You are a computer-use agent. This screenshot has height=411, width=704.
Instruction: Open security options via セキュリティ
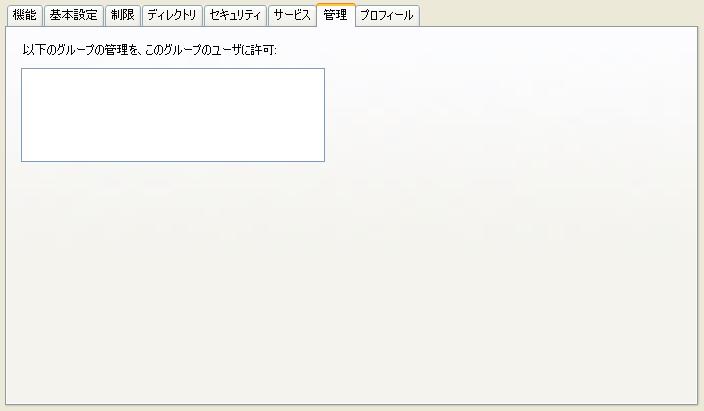[235, 15]
